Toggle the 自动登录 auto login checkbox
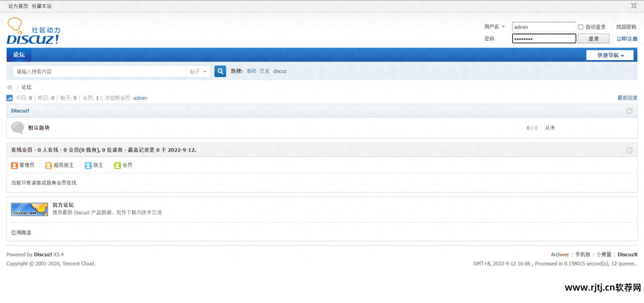The image size is (644, 303). (581, 27)
